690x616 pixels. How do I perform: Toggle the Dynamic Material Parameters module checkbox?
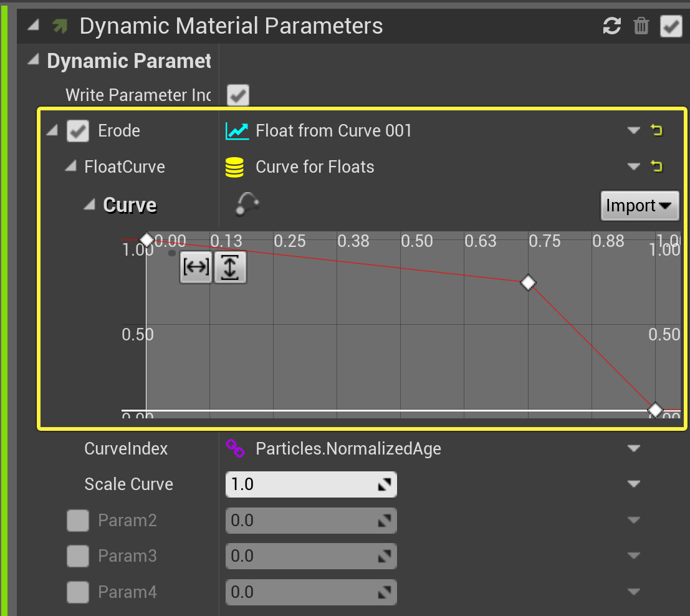tap(671, 26)
